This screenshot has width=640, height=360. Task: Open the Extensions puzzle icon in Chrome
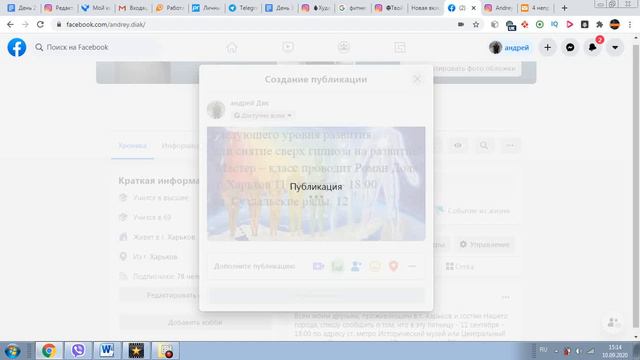click(599, 24)
